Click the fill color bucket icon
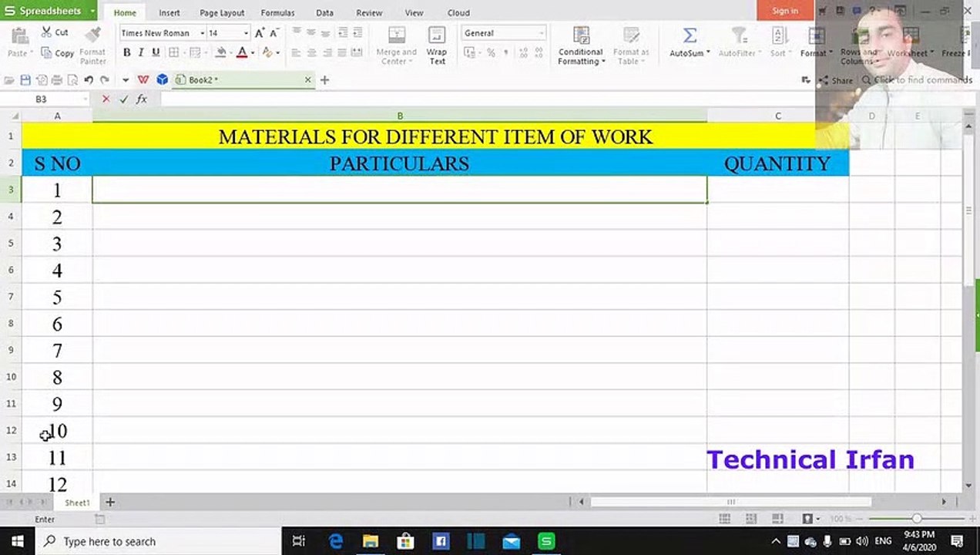Viewport: 980px width, 555px height. [x=222, y=52]
